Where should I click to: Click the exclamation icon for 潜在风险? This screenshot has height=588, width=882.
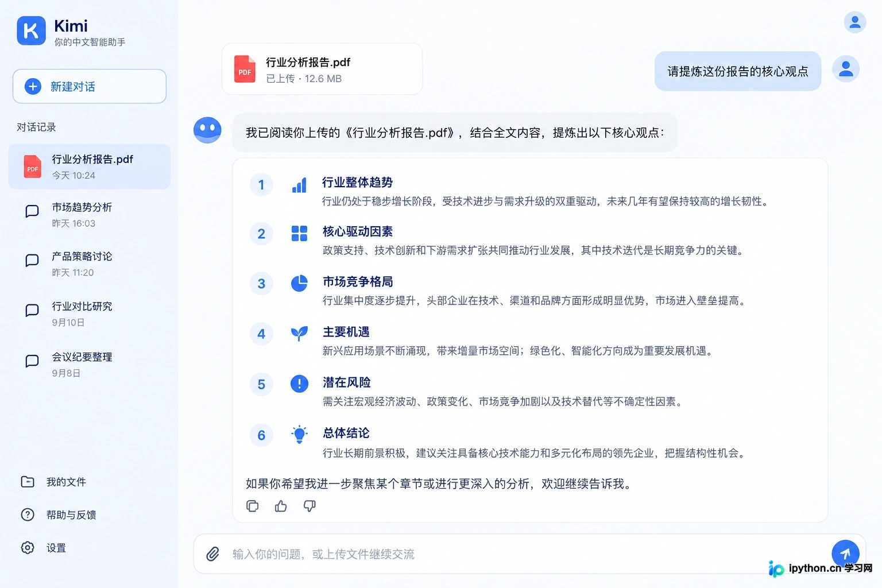point(299,384)
